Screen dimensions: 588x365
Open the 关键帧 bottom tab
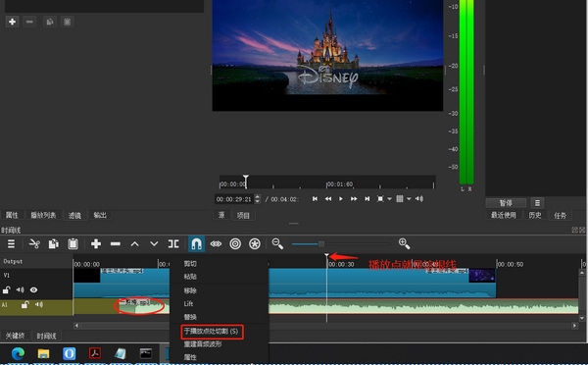(15, 336)
